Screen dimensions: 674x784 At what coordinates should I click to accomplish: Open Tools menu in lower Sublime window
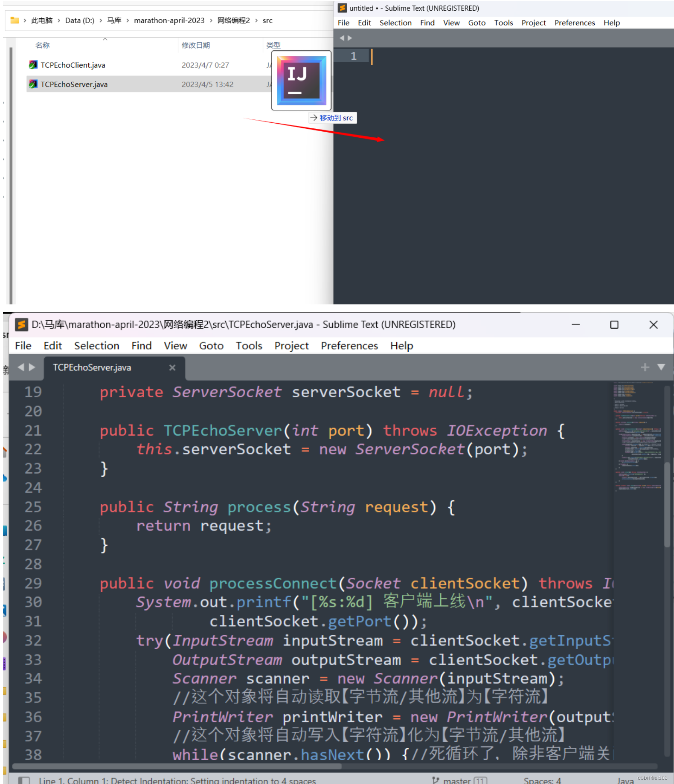click(249, 346)
